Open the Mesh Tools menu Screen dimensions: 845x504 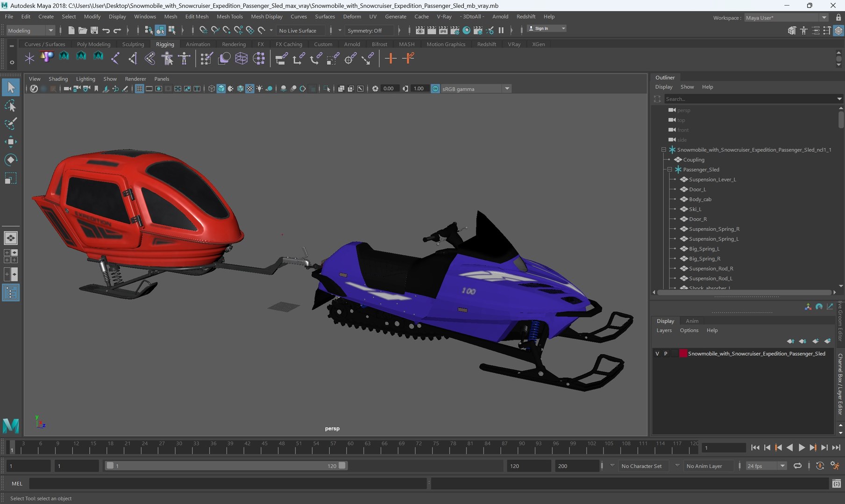pos(229,16)
